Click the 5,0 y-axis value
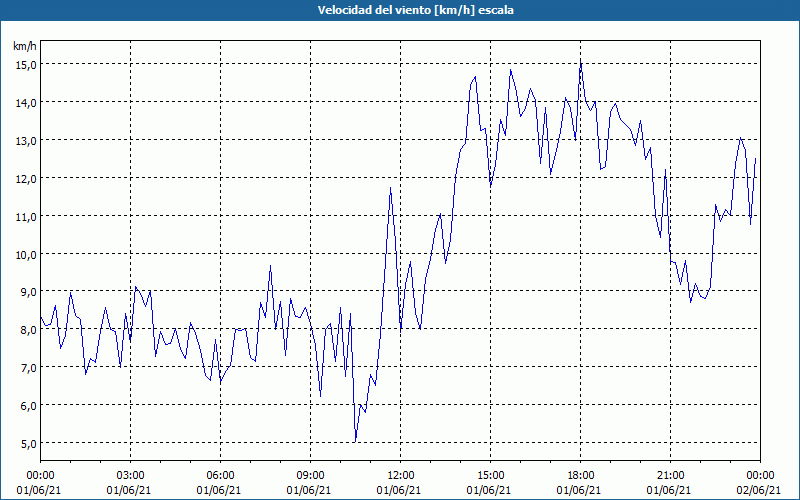 point(28,443)
